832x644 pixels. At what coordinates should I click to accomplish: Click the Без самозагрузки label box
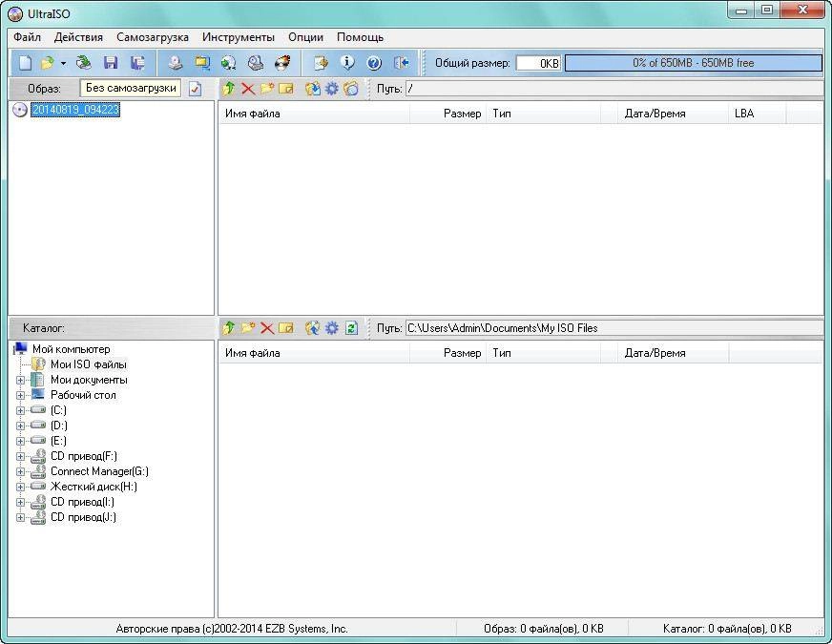point(131,88)
